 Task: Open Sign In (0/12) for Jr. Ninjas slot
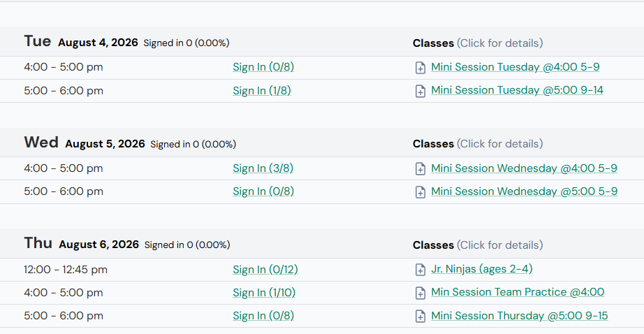click(x=265, y=270)
